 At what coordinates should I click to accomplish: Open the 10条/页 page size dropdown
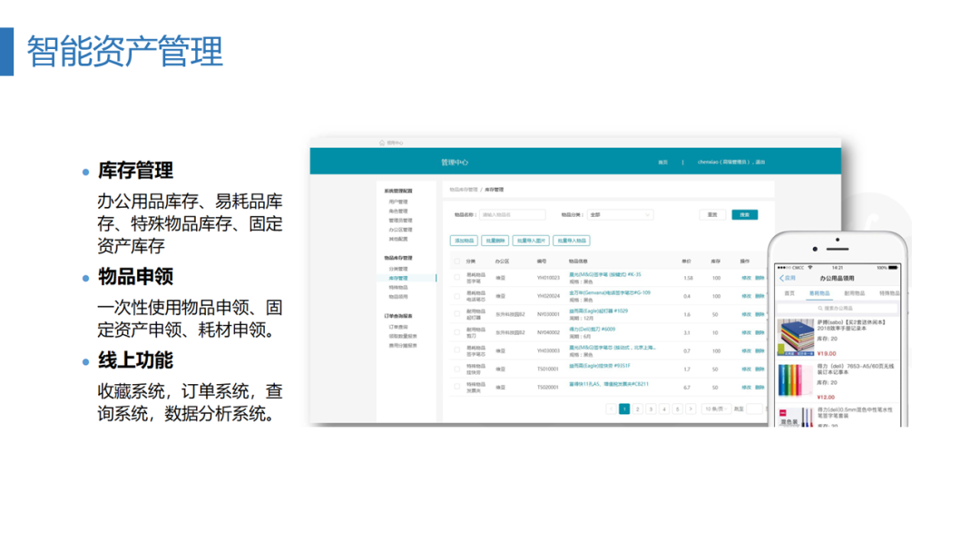(x=716, y=409)
